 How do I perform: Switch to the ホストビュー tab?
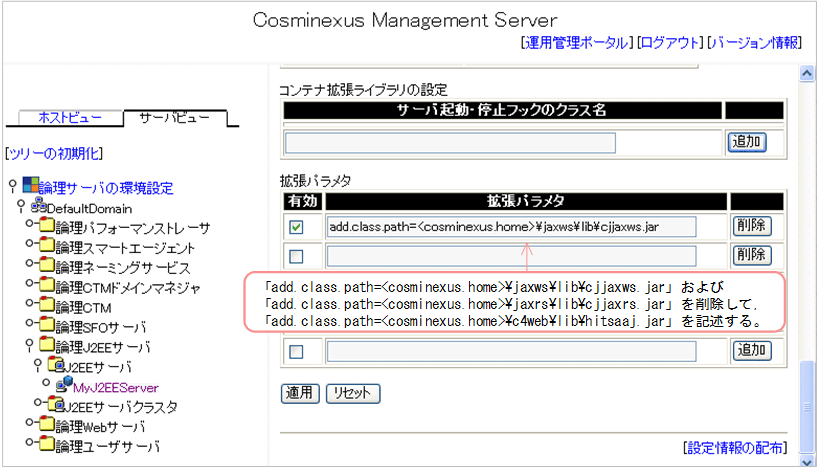(69, 118)
